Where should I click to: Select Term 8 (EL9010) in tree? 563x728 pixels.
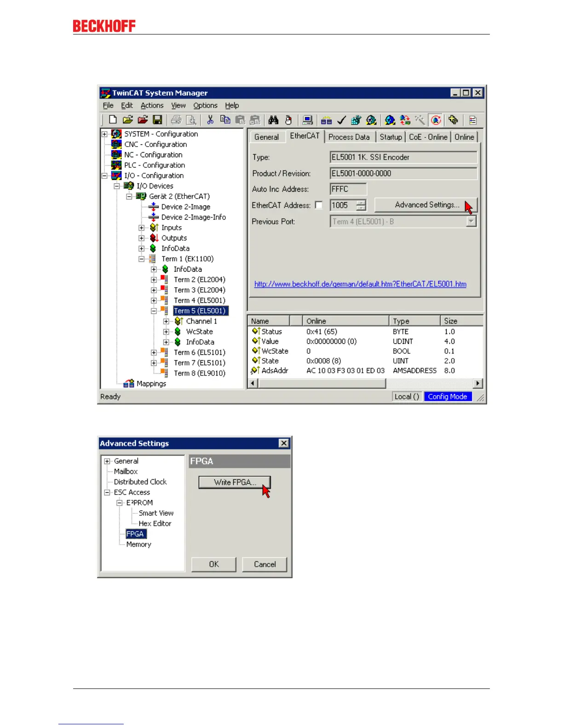(200, 373)
